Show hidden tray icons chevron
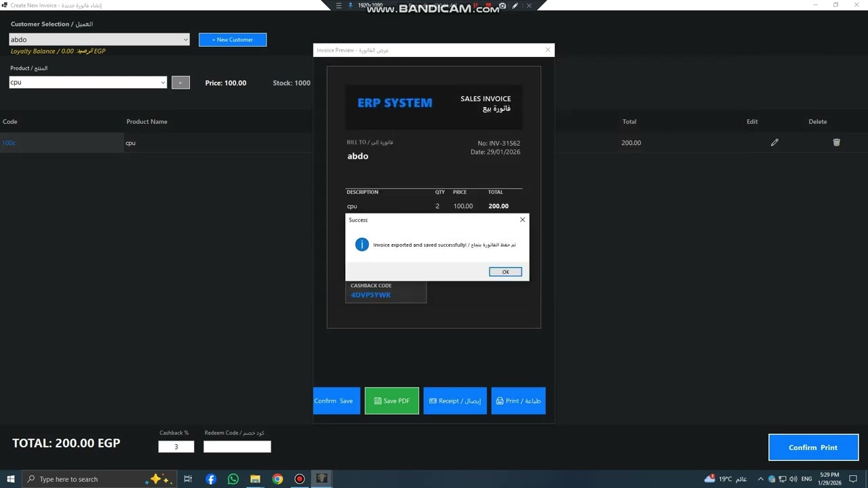868x488 pixels. [x=761, y=479]
